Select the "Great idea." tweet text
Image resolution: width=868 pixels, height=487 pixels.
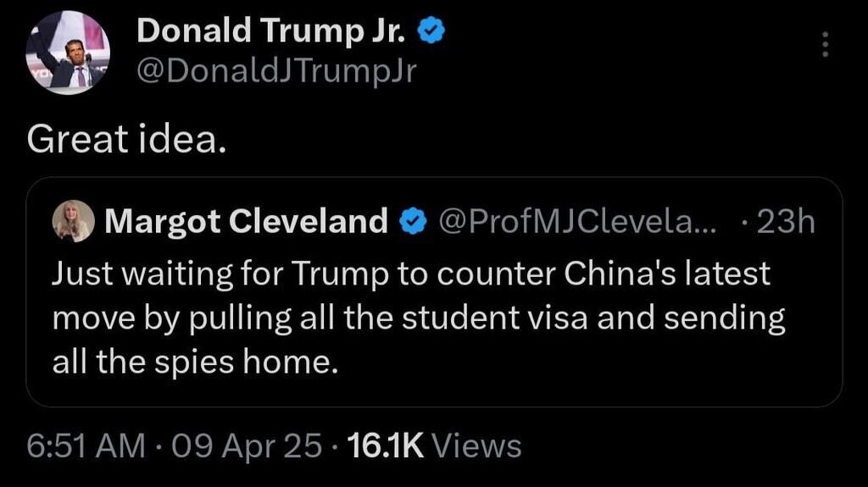[127, 140]
